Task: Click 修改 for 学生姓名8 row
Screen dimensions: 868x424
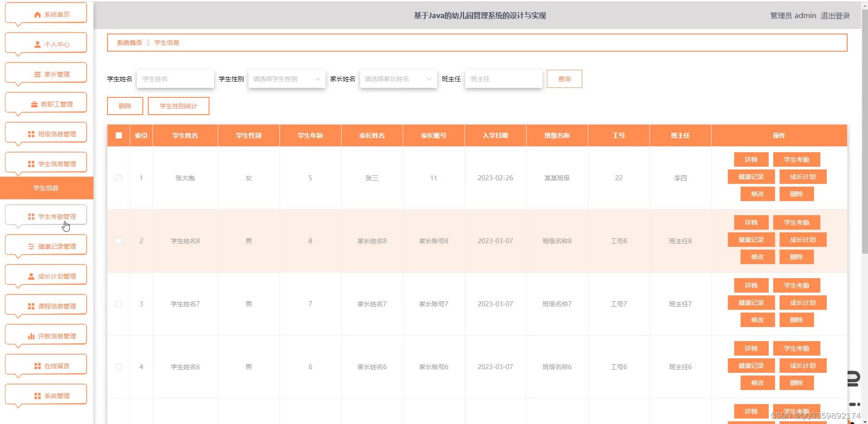Action: pos(758,257)
